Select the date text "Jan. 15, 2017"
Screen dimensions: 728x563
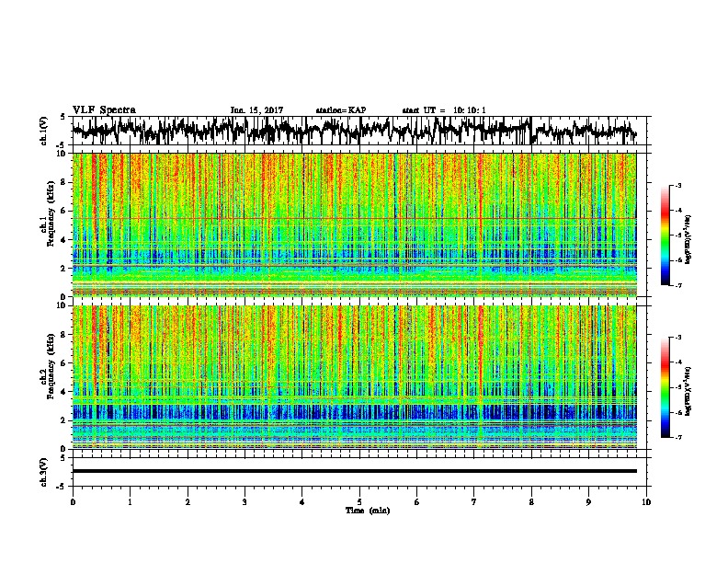click(x=256, y=110)
